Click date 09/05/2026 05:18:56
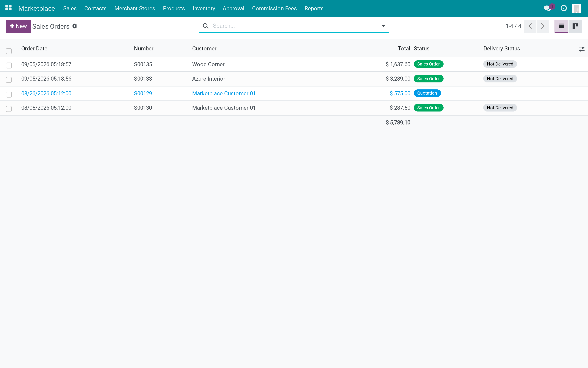588x368 pixels. [46, 79]
